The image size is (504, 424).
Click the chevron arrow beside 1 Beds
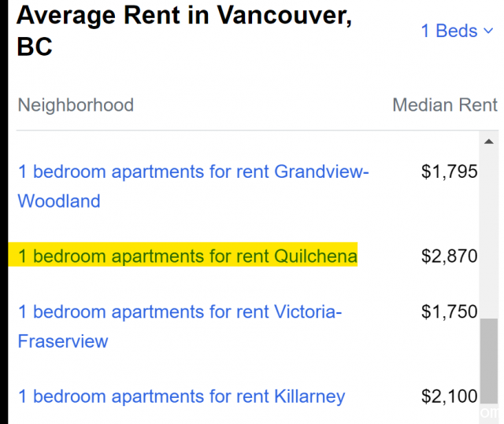click(x=488, y=31)
